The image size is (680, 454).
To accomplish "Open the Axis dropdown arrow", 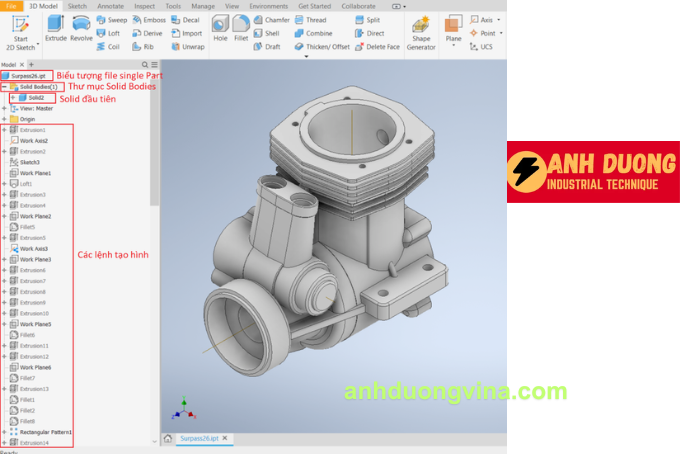I will click(x=498, y=20).
